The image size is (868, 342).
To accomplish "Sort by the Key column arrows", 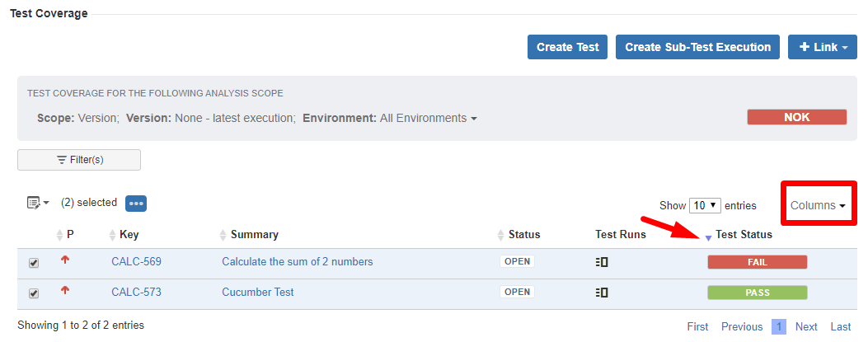I will pos(113,235).
